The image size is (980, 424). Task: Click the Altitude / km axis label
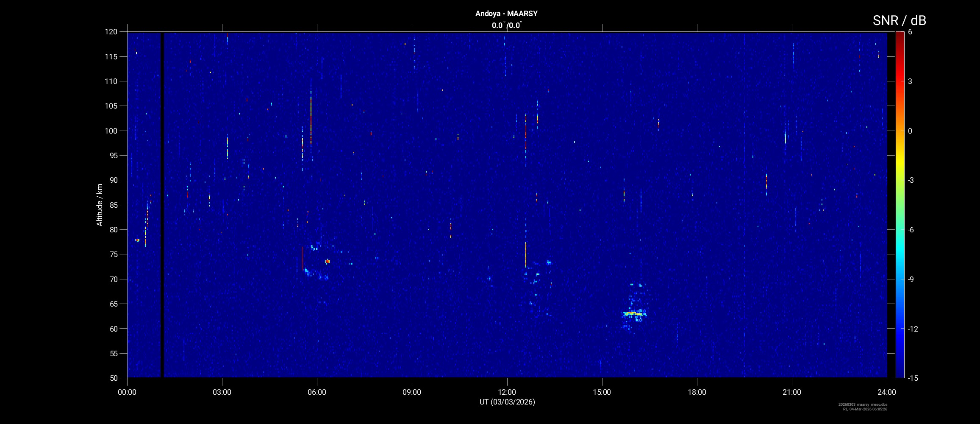point(100,205)
